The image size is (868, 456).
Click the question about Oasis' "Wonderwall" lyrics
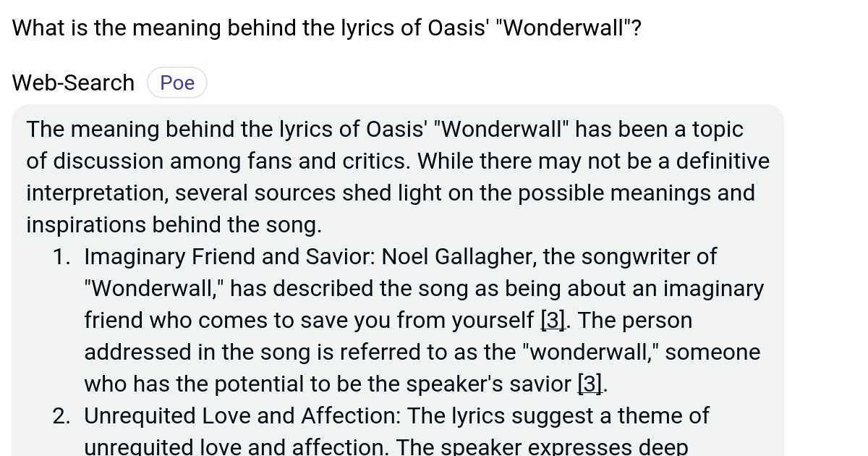(327, 28)
